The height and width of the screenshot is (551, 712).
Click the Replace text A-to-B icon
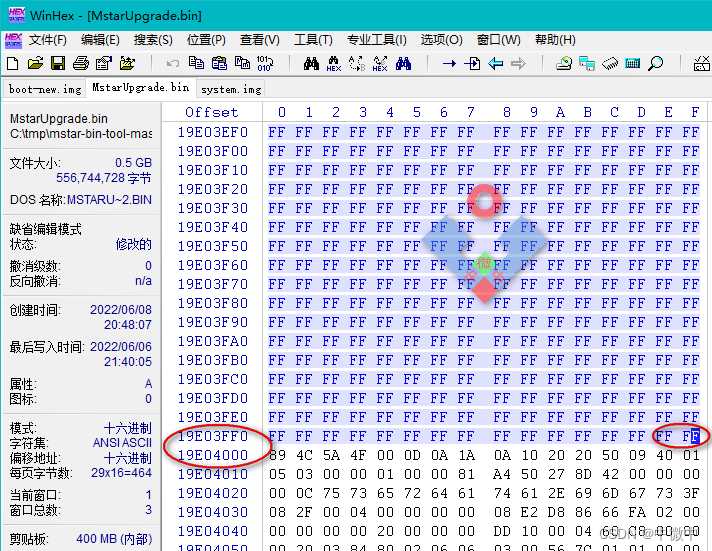tap(357, 64)
